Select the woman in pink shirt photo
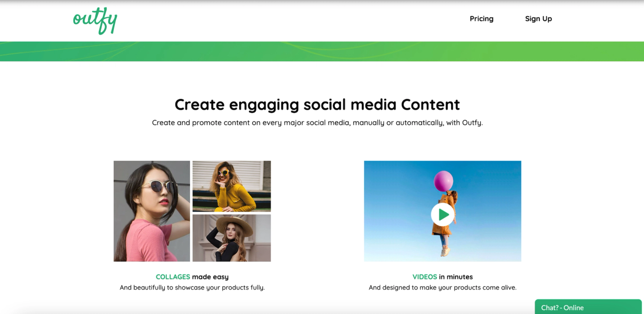644x314 pixels. tap(152, 211)
